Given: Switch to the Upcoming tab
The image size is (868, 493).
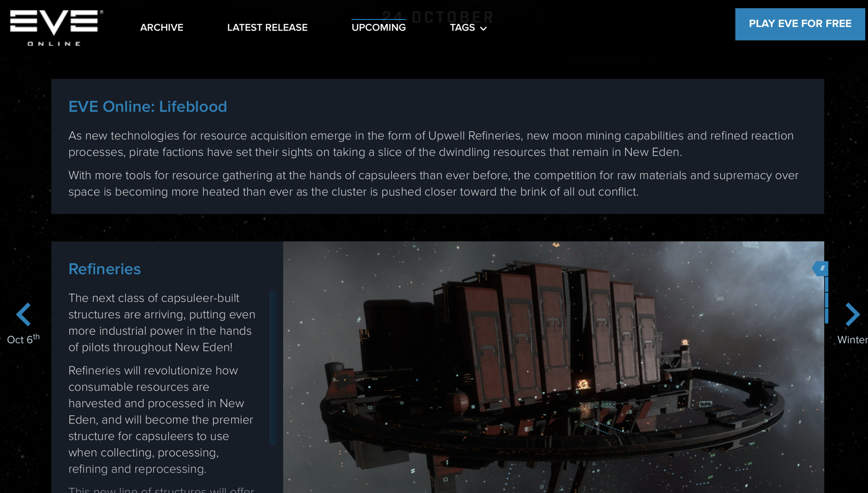Looking at the screenshot, I should (378, 27).
